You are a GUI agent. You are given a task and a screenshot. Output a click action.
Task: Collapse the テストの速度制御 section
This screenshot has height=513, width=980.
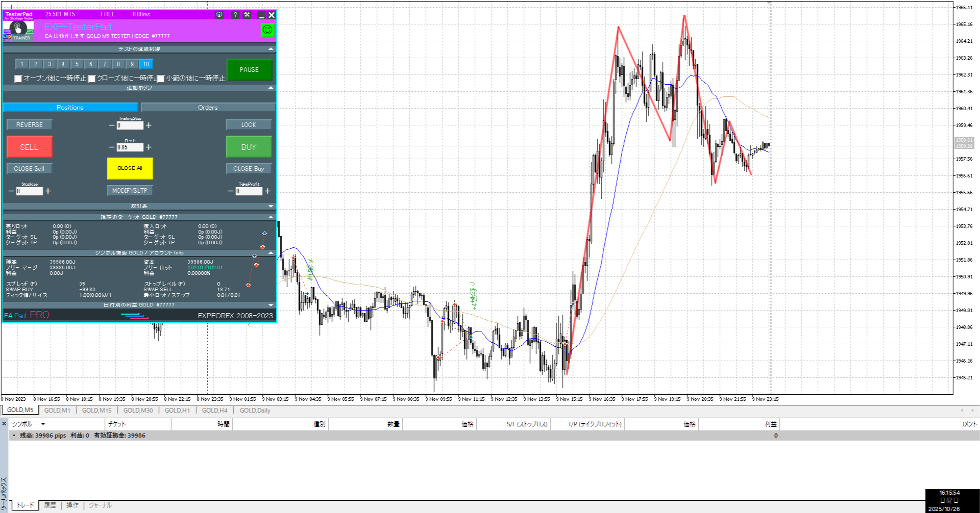coord(271,49)
